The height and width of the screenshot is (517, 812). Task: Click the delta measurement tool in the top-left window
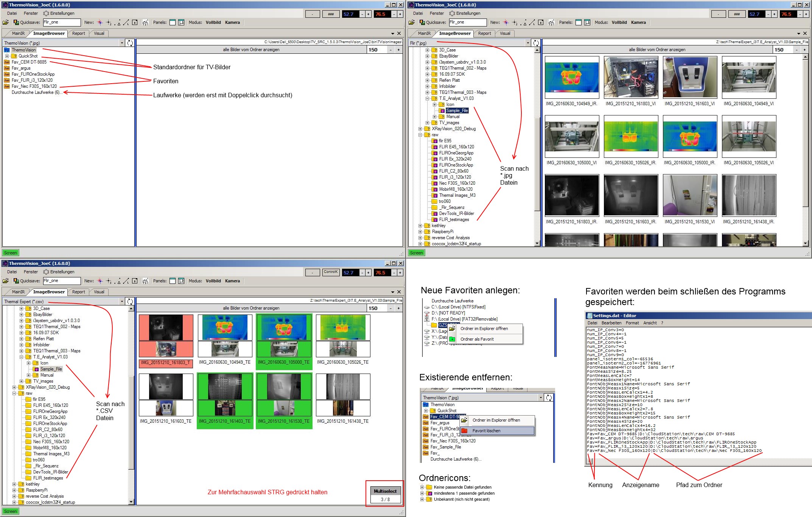coord(118,23)
